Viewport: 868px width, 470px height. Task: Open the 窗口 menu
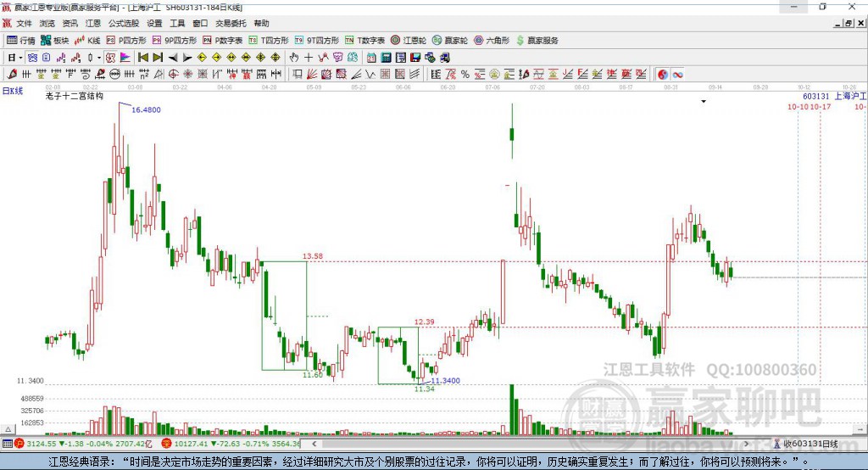[x=200, y=23]
